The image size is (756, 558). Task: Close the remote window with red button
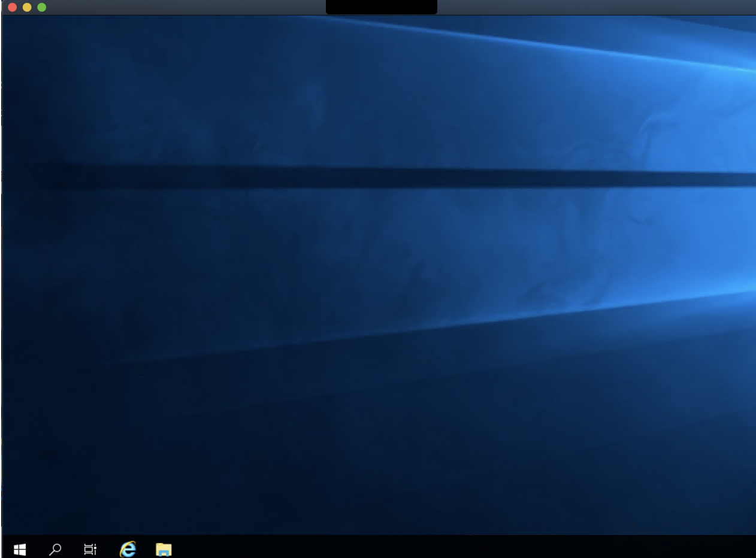click(12, 7)
